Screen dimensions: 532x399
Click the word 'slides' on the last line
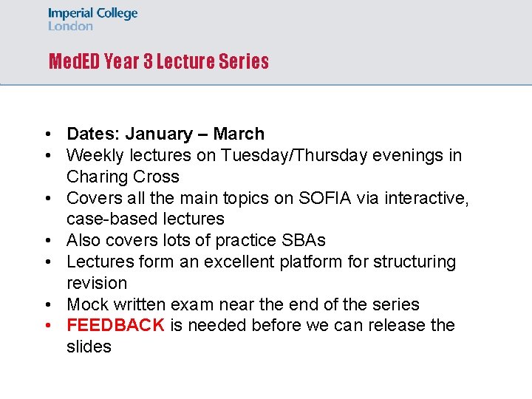point(89,347)
